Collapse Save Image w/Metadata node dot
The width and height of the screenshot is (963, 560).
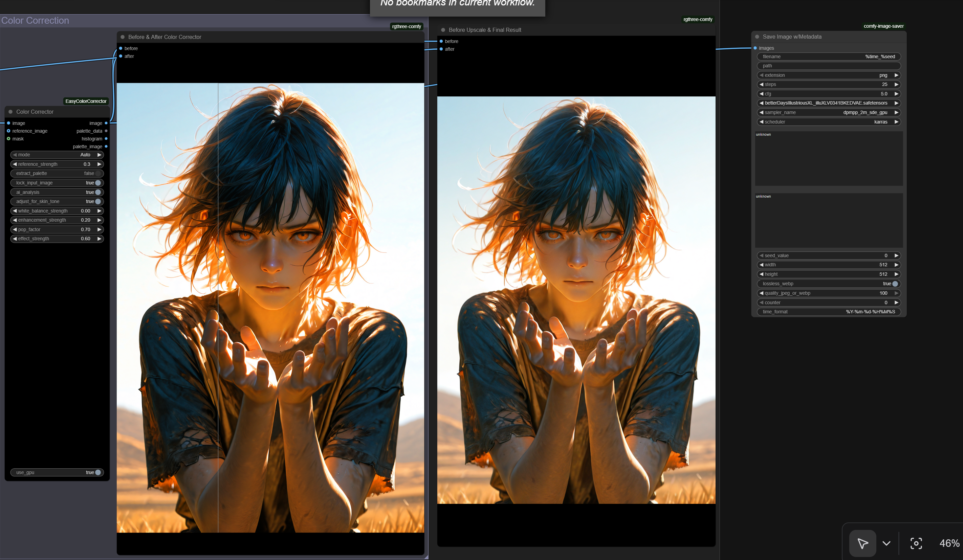(x=757, y=37)
